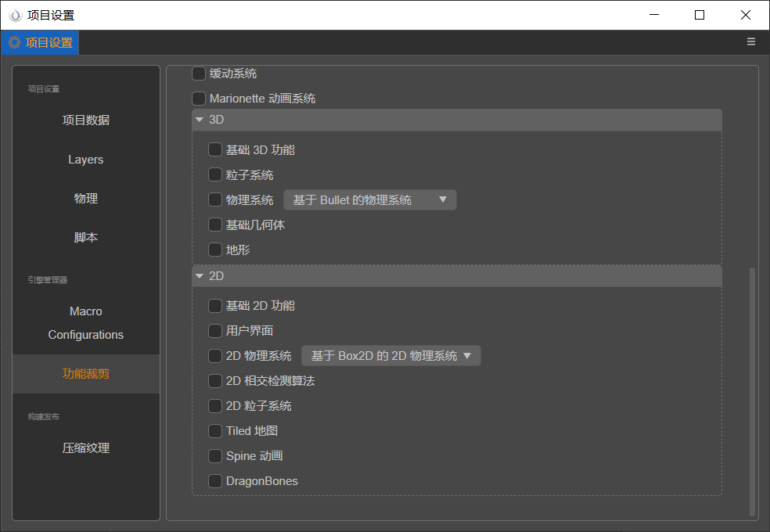Enable 基础 3D 功能 checkbox
This screenshot has width=770, height=532.
tap(215, 149)
